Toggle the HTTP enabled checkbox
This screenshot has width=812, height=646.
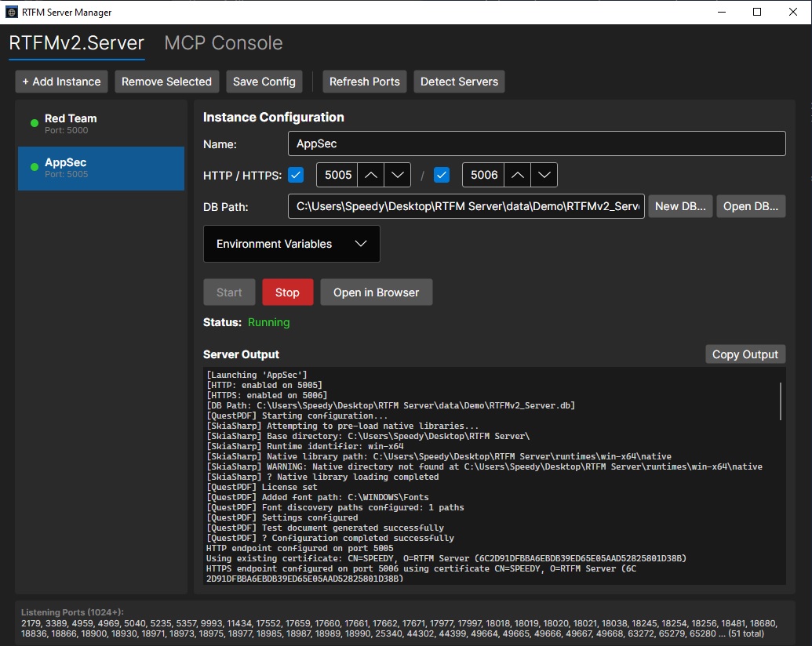coord(296,175)
